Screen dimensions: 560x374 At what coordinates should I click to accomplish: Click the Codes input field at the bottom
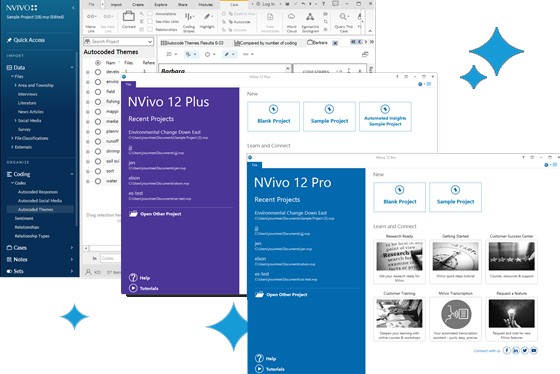(x=109, y=258)
